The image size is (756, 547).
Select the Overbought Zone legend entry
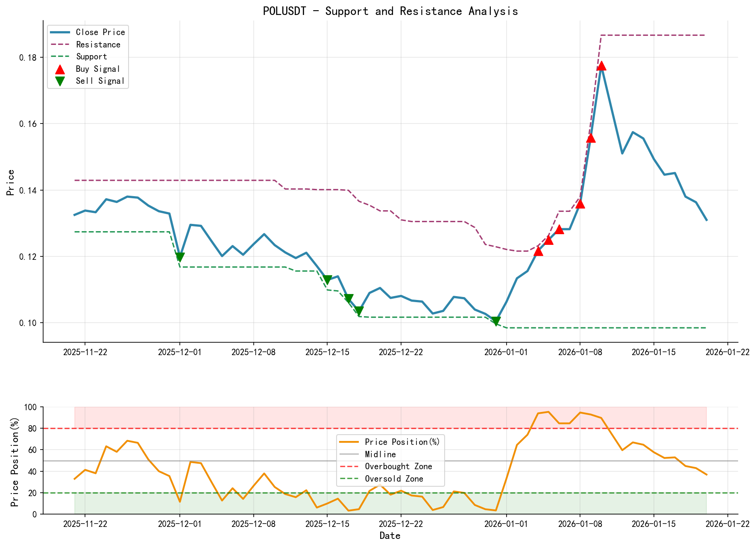point(393,467)
